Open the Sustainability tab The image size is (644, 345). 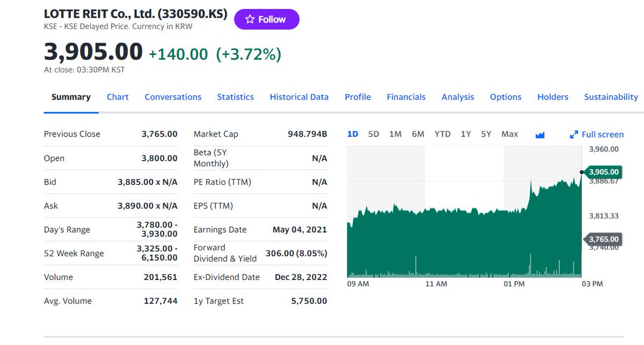[611, 97]
